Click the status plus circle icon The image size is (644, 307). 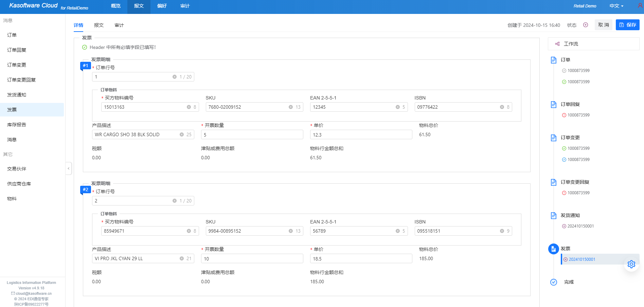pyautogui.click(x=586, y=25)
